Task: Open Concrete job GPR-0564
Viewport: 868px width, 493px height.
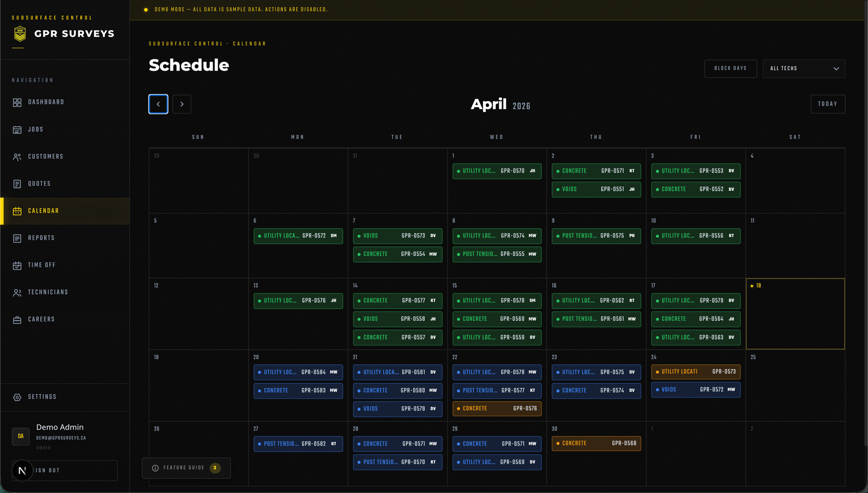Action: (x=696, y=319)
